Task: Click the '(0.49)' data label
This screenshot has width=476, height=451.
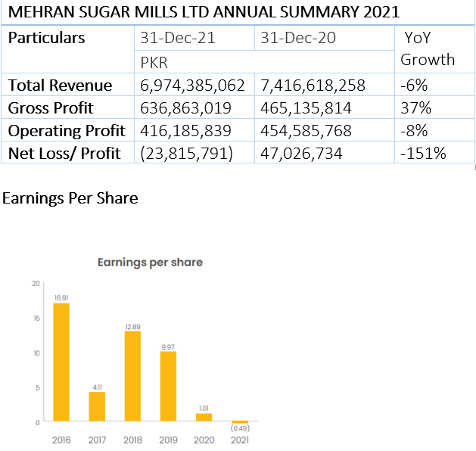Action: (240, 428)
